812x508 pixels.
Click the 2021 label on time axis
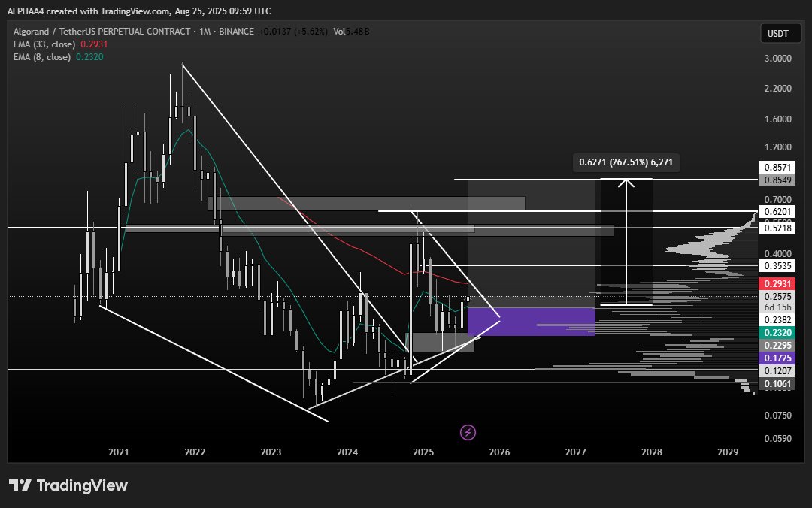(118, 452)
